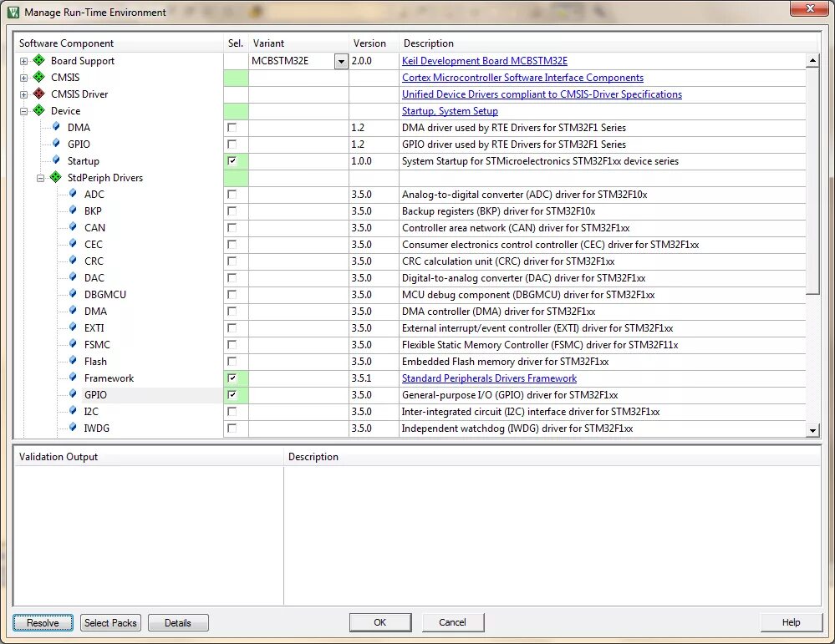The width and height of the screenshot is (835, 644).
Task: Open the Select Packs dialog
Action: (x=111, y=623)
